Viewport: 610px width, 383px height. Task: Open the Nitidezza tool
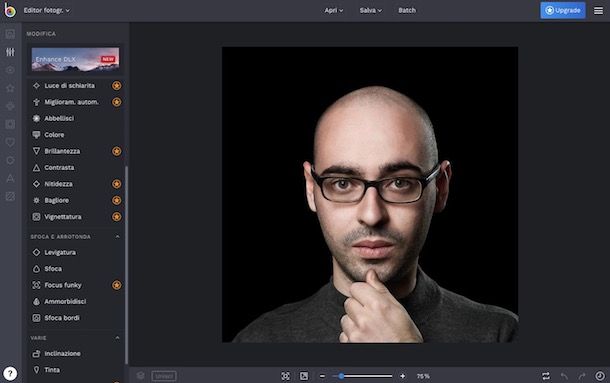coord(76,184)
